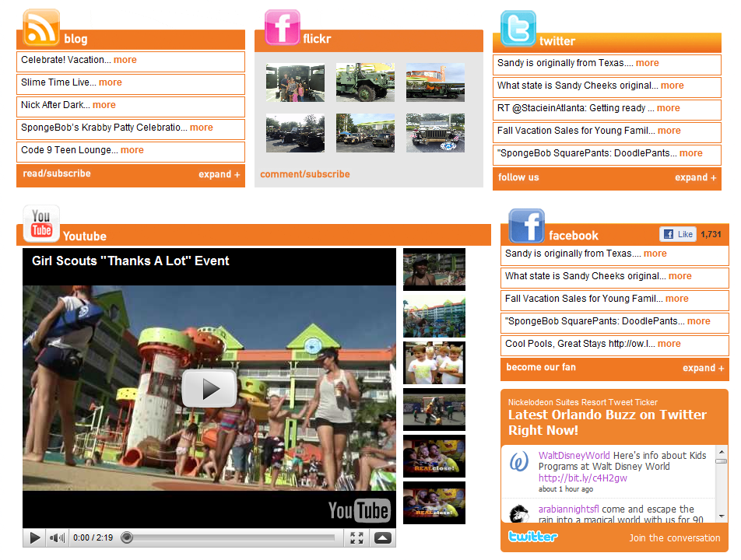Click the orange RSS blog icon
This screenshot has width=741, height=560.
[41, 27]
